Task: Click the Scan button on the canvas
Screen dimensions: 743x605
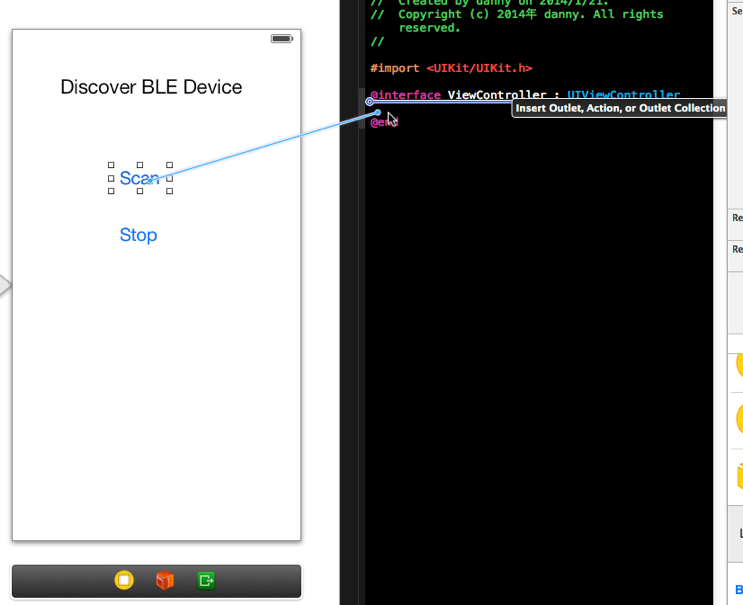Action: point(139,178)
